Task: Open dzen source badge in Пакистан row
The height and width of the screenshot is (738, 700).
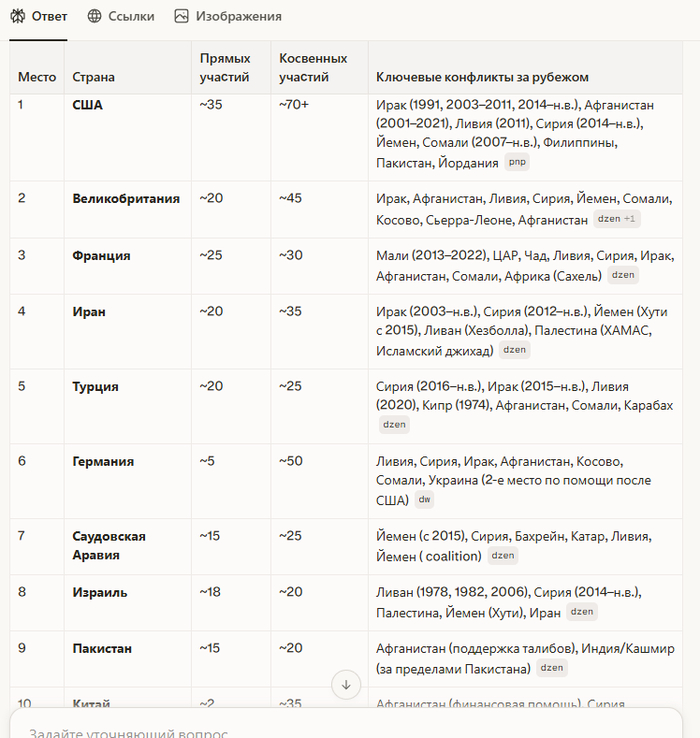Action: click(x=552, y=667)
